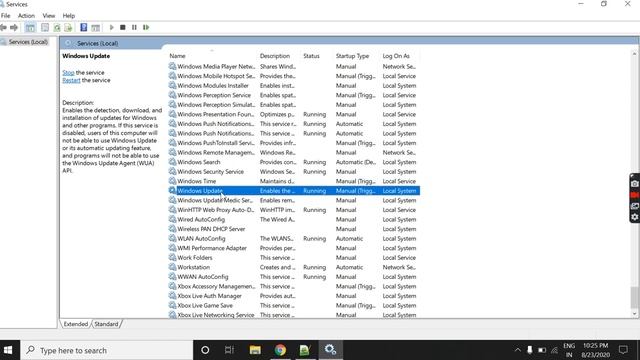Click the scrollbar down arrow
This screenshot has height=360, width=640.
634,313
